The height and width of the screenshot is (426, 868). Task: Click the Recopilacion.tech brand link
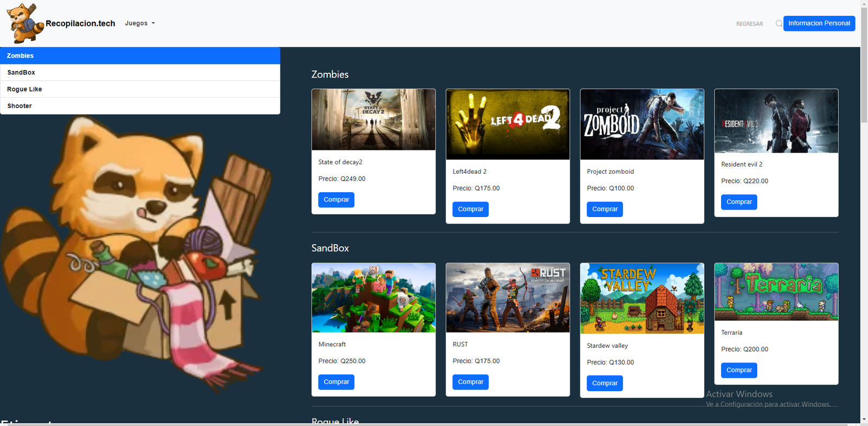pyautogui.click(x=80, y=23)
